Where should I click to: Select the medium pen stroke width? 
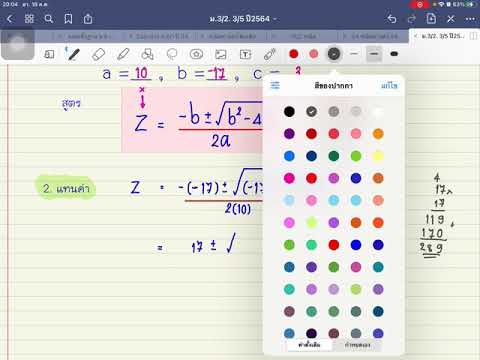coord(374,54)
